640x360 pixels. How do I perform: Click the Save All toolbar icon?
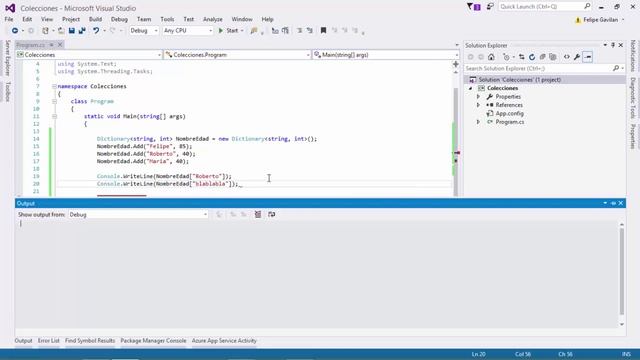tap(82, 31)
